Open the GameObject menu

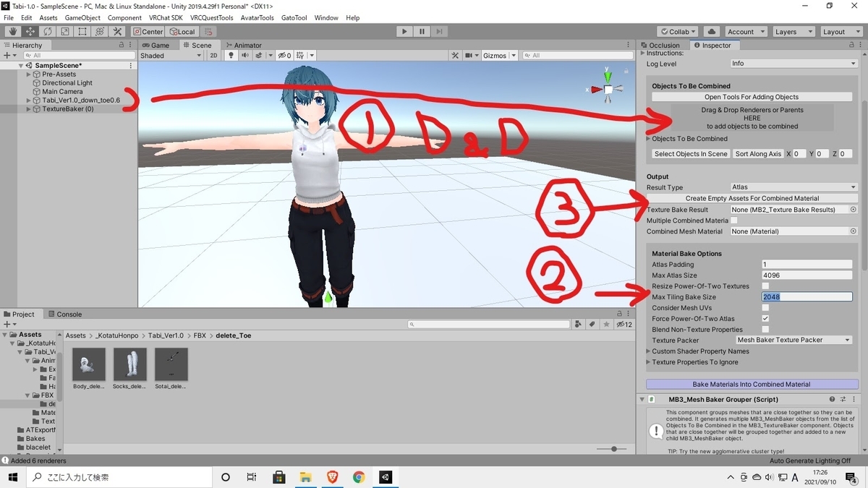82,17
